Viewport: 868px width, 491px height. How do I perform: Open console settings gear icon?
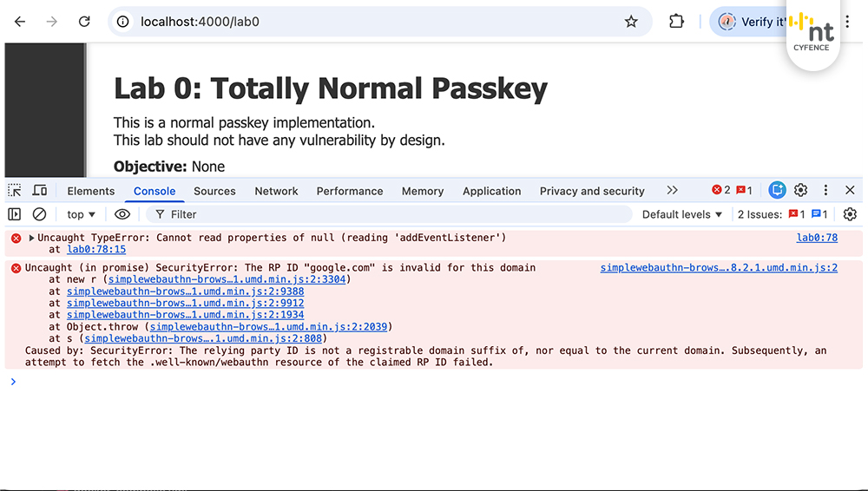(x=850, y=214)
